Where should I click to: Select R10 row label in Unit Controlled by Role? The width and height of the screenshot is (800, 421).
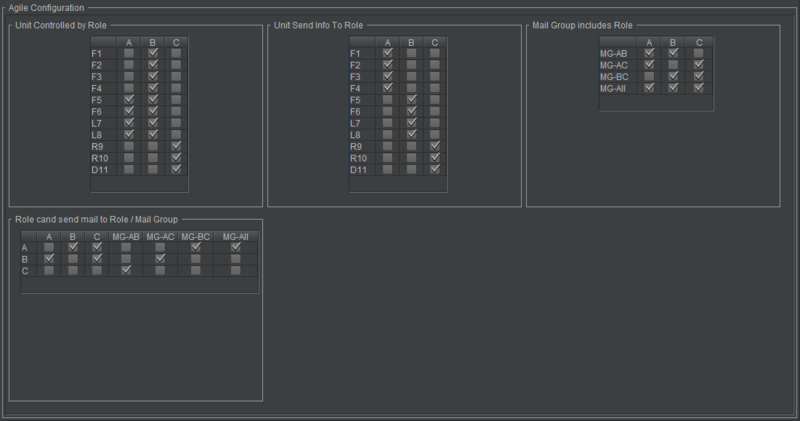tap(98, 158)
